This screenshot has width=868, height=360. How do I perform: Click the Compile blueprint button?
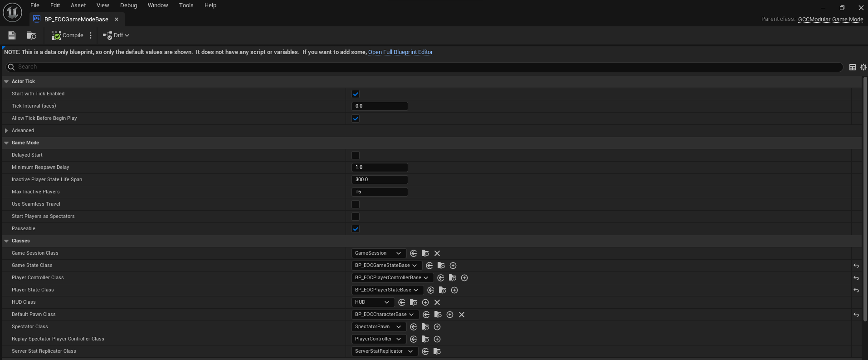(x=68, y=35)
